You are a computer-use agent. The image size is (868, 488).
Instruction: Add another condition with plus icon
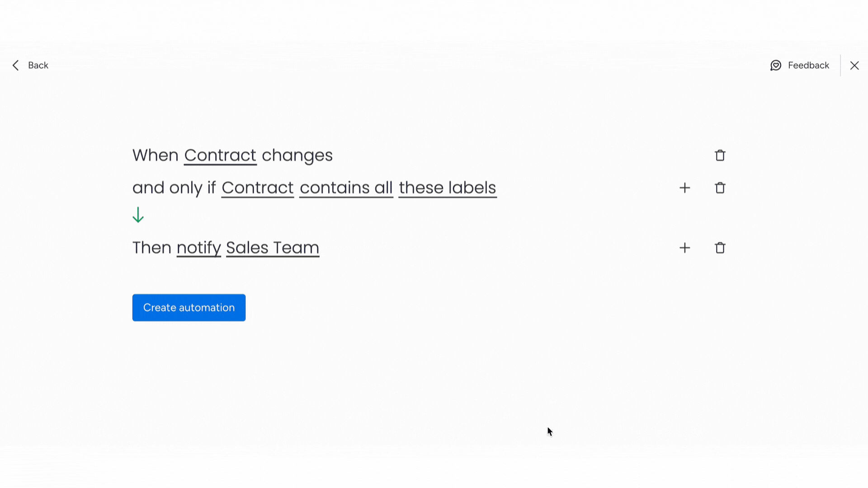684,188
